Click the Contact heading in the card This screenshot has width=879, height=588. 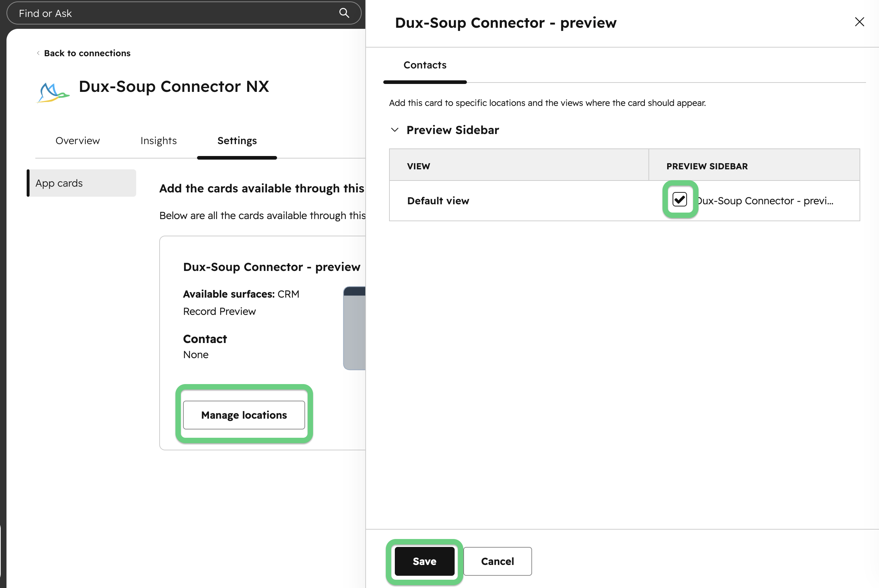[x=205, y=339]
